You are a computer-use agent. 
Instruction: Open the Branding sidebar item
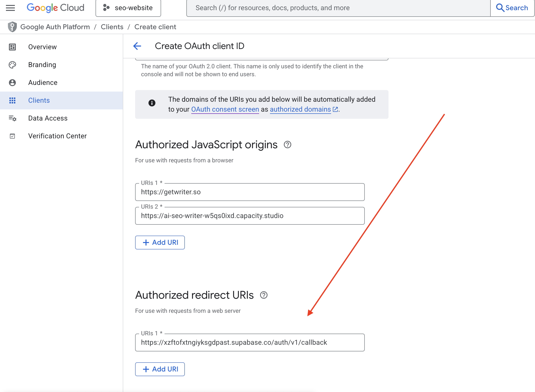tap(61, 65)
